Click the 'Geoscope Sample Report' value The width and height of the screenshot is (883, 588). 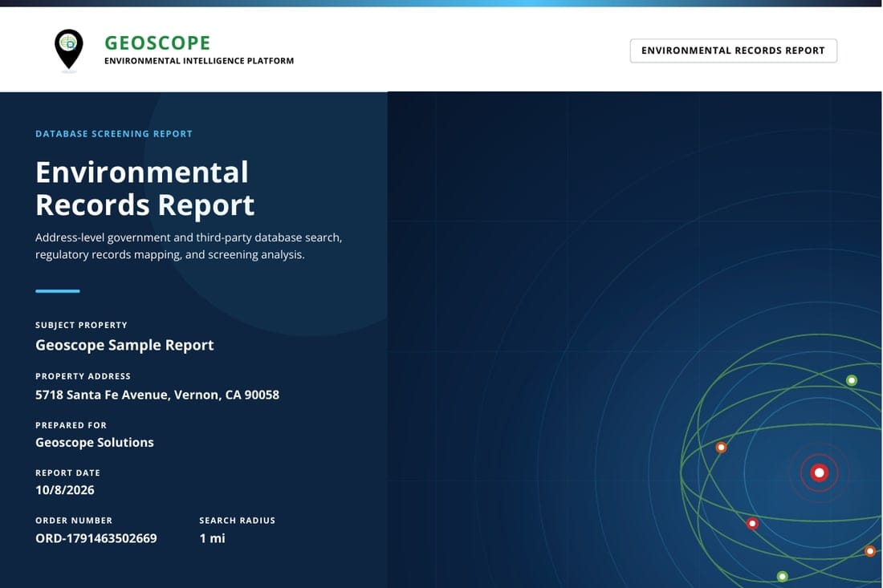124,345
